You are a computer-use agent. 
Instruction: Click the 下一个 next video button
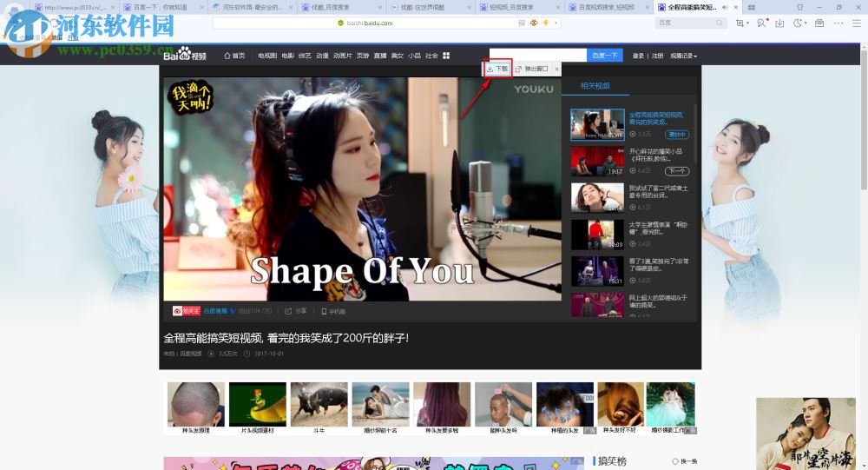pos(676,171)
